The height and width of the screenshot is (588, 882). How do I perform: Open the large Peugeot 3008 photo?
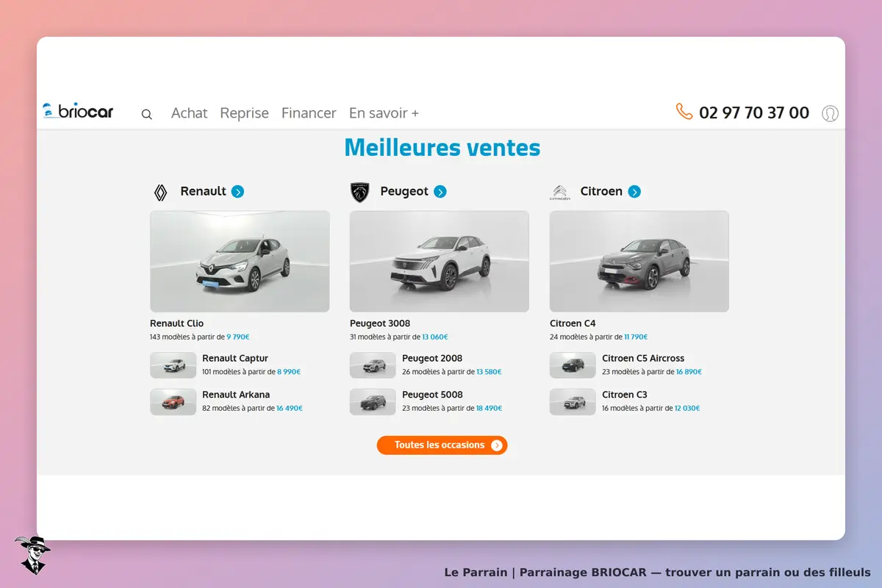point(440,262)
